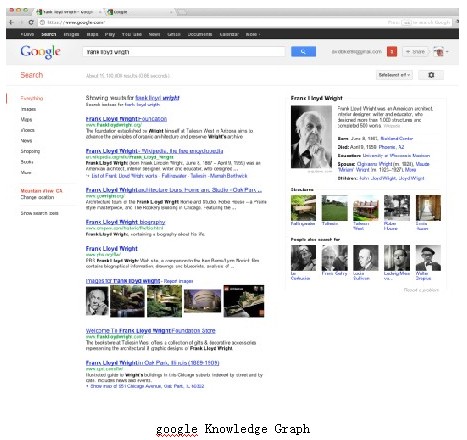Screen dimensions: 467x440
Task: Select Videos in the left sidebar
Action: [28, 130]
